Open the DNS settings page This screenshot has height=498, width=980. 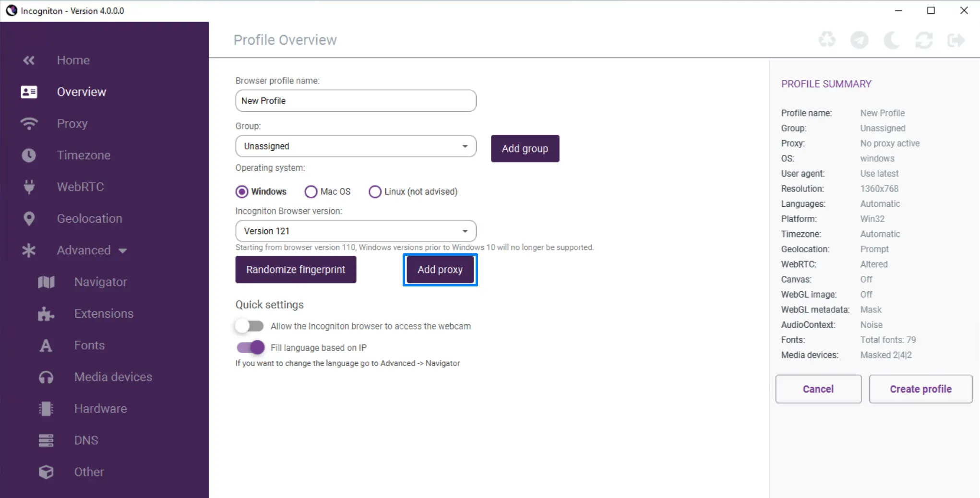coord(86,440)
